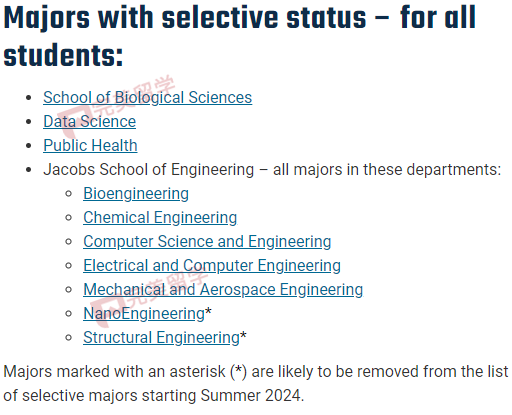Click the Jacobs School of Engineering text
512x415 pixels.
[x=149, y=170]
